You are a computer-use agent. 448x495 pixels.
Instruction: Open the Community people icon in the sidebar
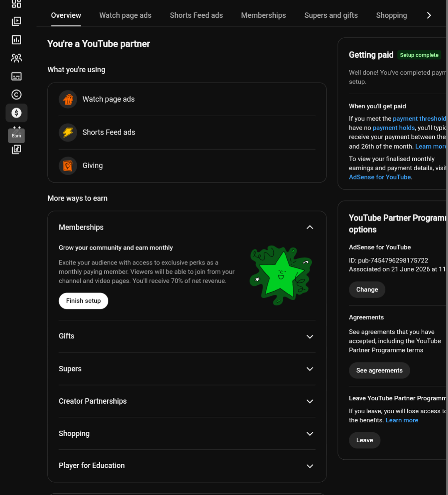tap(17, 58)
